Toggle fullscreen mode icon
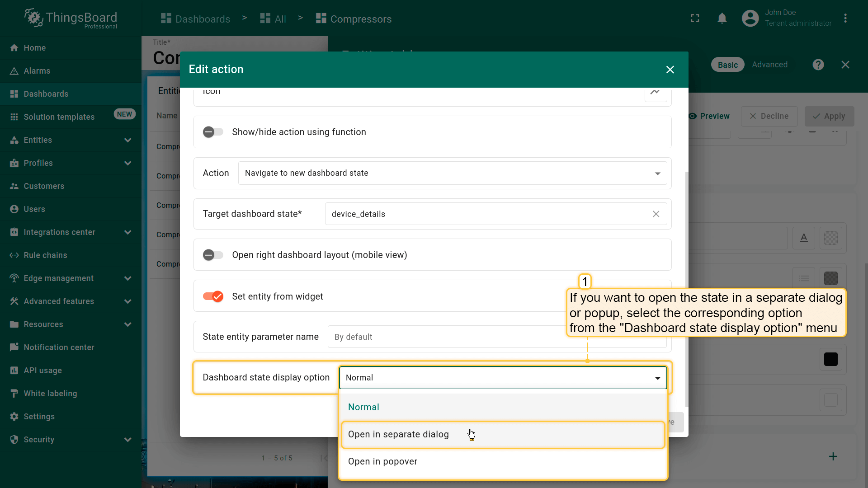868x488 pixels. pyautogui.click(x=695, y=19)
